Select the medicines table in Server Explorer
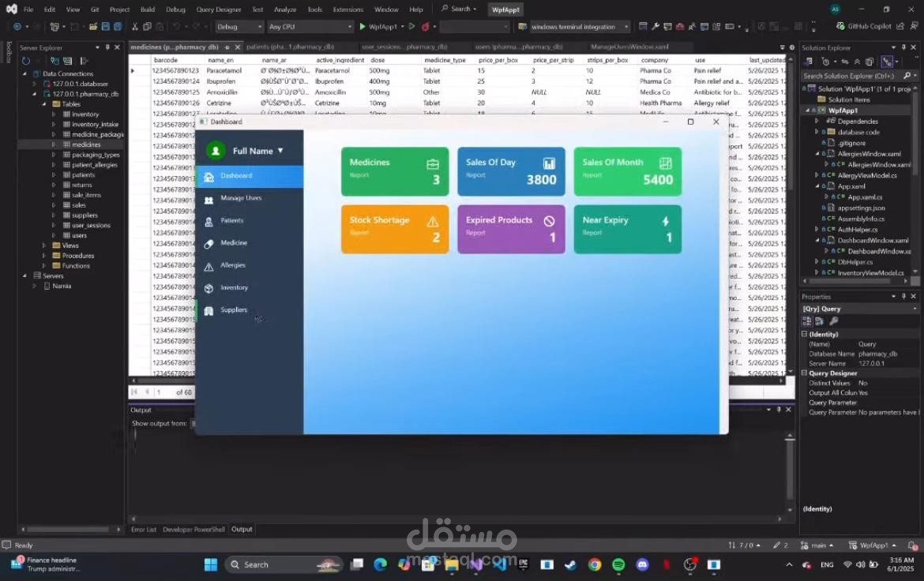This screenshot has width=924, height=581. [85, 144]
